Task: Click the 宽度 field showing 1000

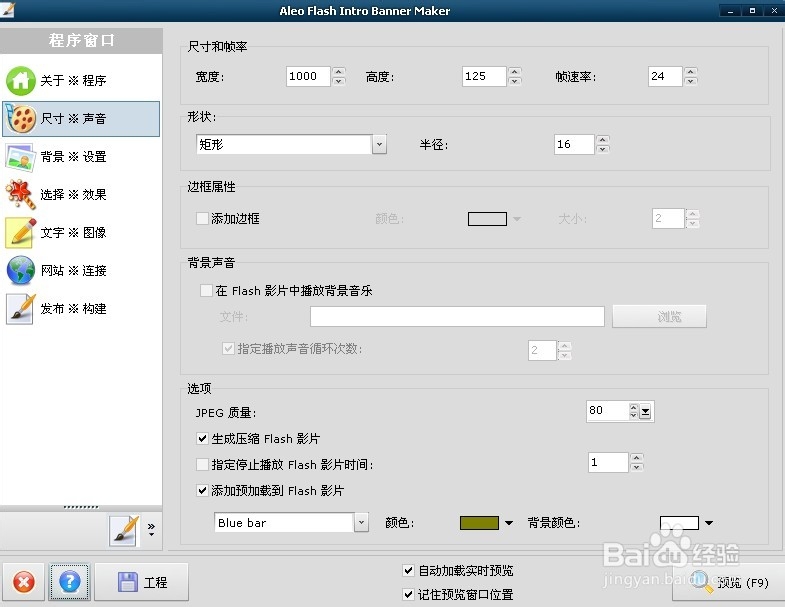Action: click(x=308, y=77)
